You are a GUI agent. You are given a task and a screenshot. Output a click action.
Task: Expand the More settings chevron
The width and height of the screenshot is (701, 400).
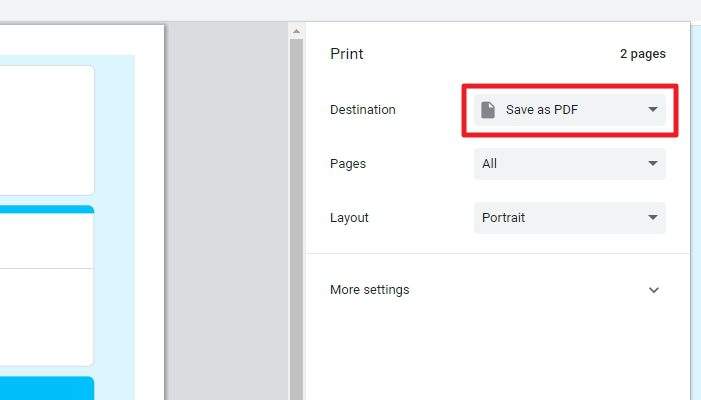654,290
